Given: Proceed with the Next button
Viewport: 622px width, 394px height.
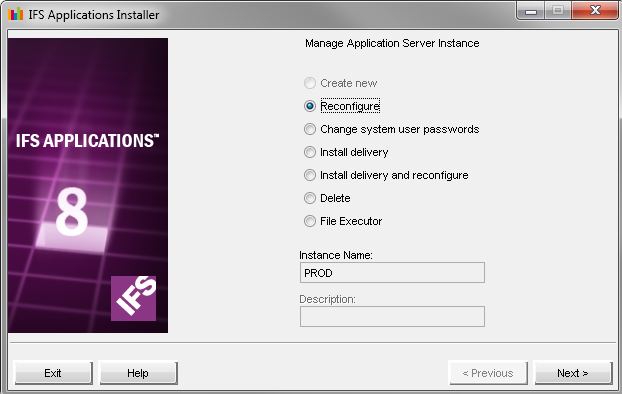Looking at the screenshot, I should pyautogui.click(x=573, y=373).
